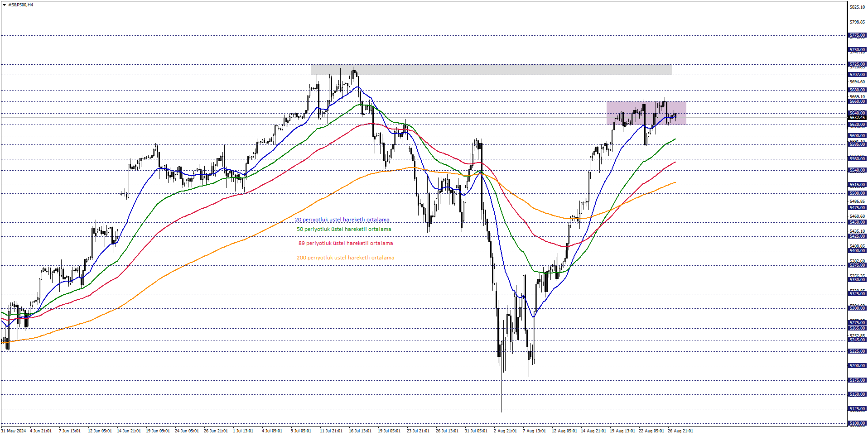The width and height of the screenshot is (868, 436).
Task: Click the 5200.00 price level label
Action: coord(857,366)
